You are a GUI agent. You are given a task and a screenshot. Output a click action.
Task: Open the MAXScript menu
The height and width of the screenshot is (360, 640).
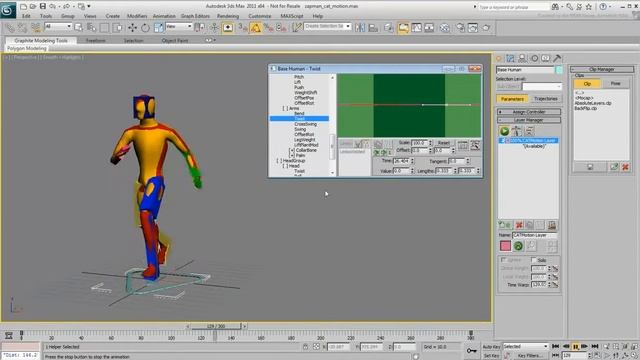(x=291, y=16)
